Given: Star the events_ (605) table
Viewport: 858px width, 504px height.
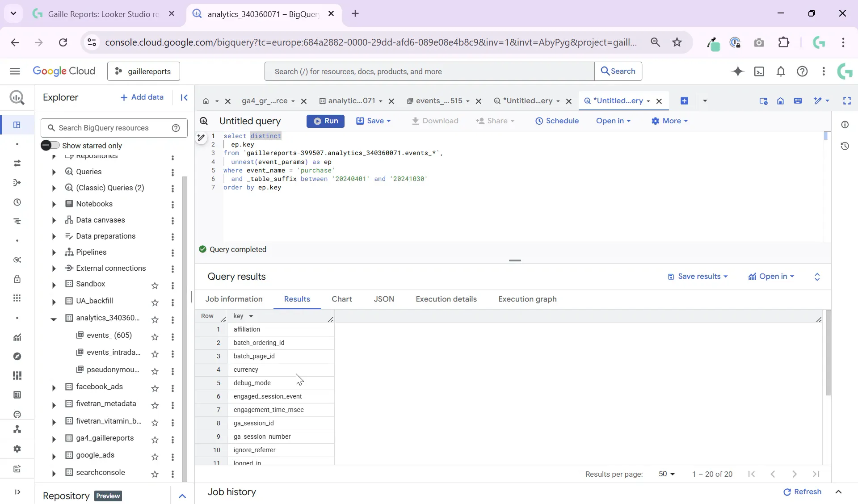Looking at the screenshot, I should point(155,337).
